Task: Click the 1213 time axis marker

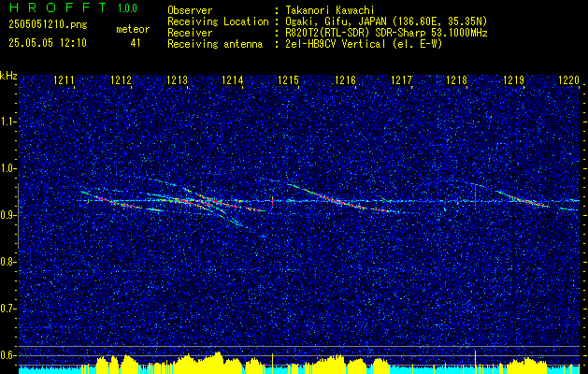Action: point(177,80)
